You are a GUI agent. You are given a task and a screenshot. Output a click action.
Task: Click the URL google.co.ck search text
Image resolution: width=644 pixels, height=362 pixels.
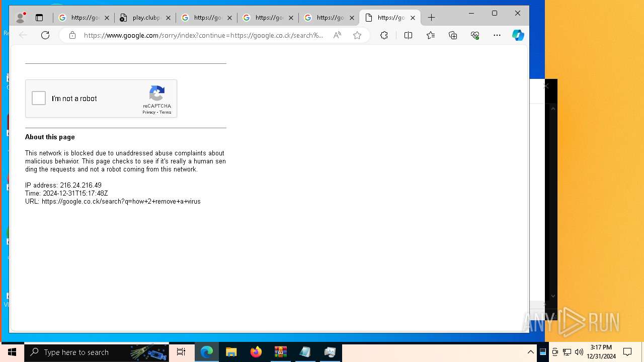pyautogui.click(x=113, y=201)
